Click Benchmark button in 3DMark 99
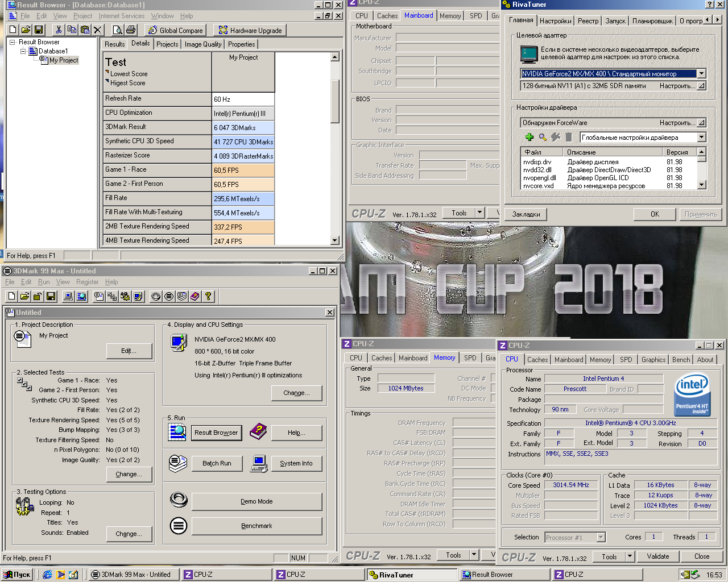728x582 pixels. click(x=257, y=526)
